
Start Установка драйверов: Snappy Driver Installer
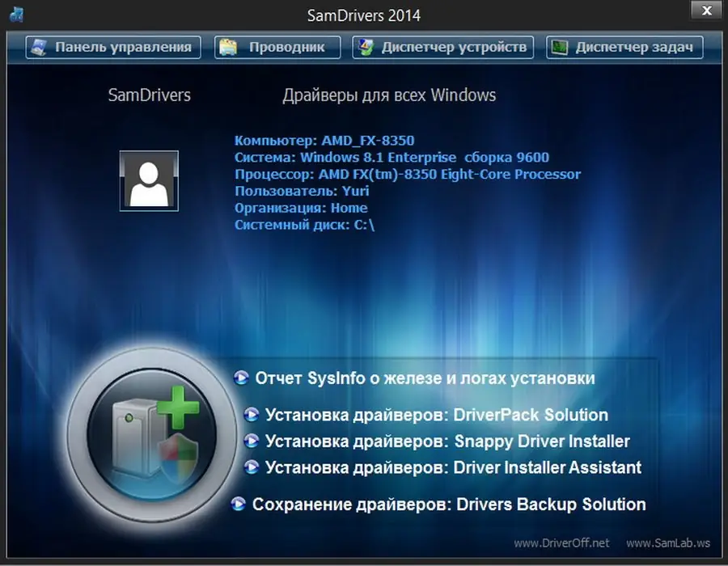pos(447,441)
